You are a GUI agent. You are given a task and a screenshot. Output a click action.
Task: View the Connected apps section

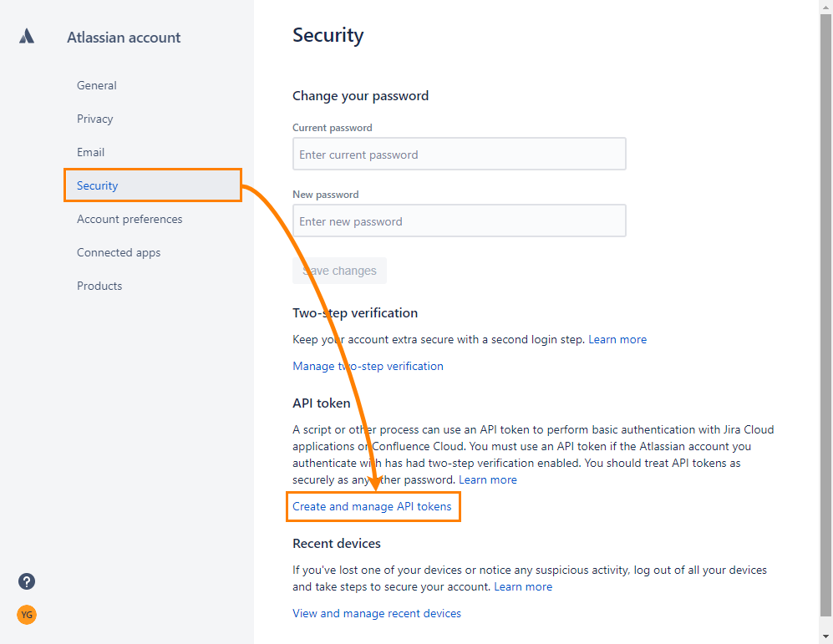tap(119, 252)
